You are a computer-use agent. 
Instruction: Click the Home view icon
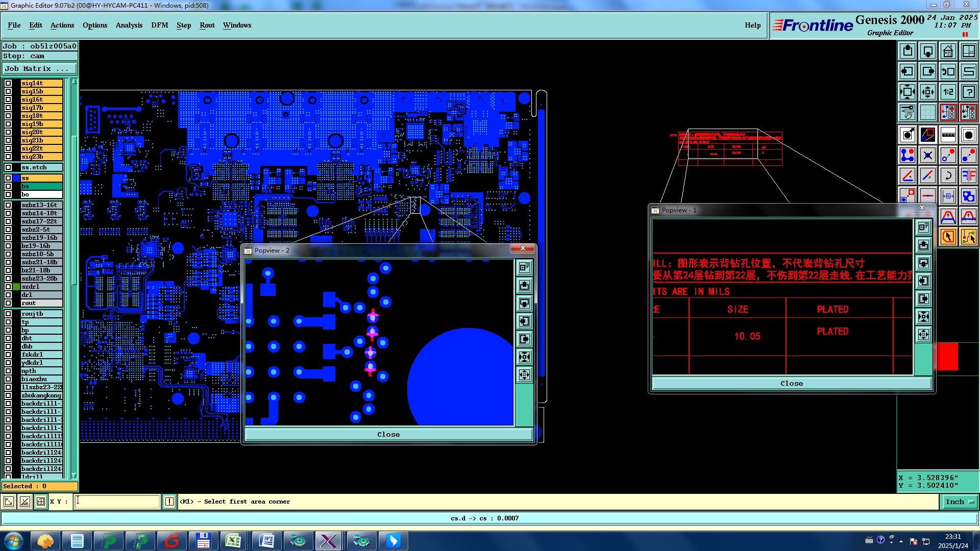948,52
